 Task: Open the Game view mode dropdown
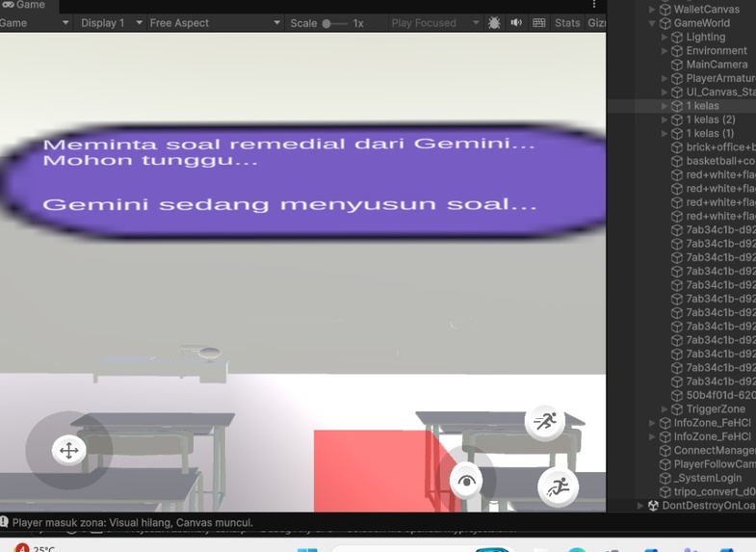click(x=34, y=23)
